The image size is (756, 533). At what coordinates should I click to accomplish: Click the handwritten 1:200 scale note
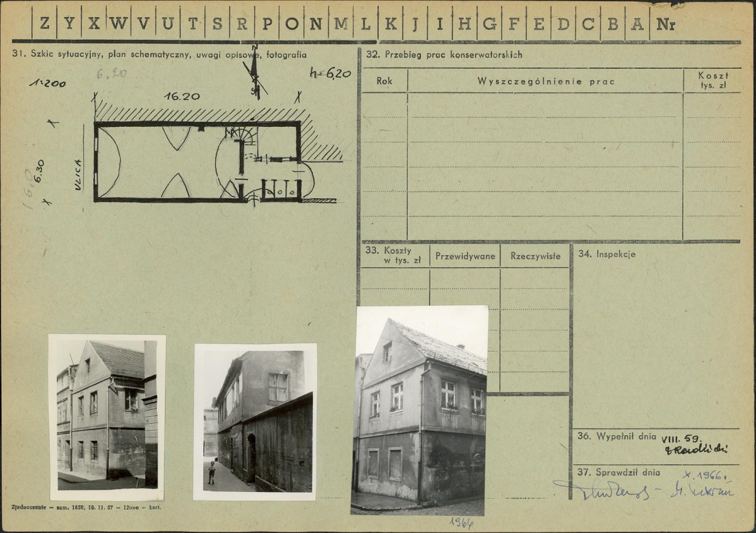click(x=47, y=83)
